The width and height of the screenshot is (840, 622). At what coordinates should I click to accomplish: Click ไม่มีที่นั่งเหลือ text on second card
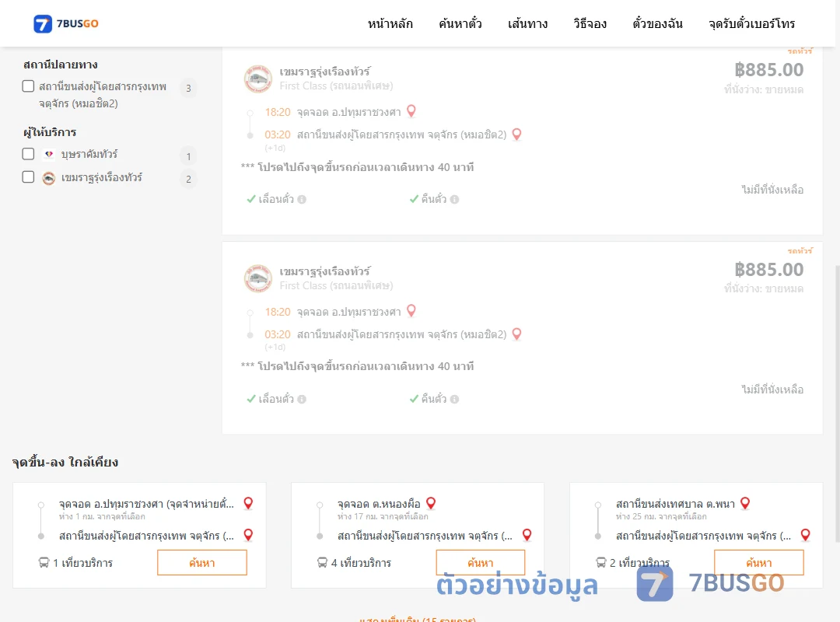click(772, 390)
